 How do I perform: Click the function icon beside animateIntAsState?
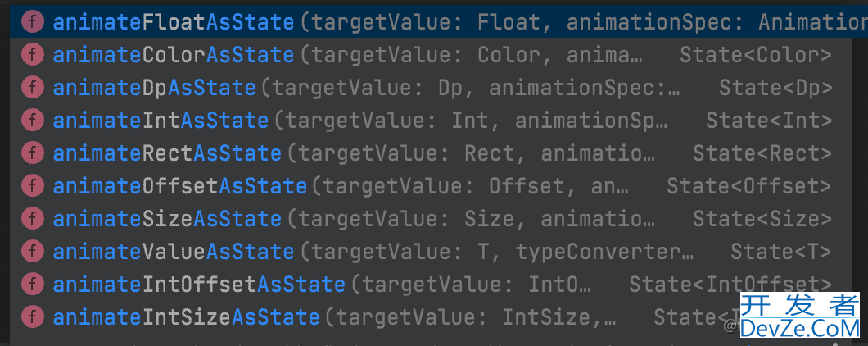pyautogui.click(x=33, y=121)
